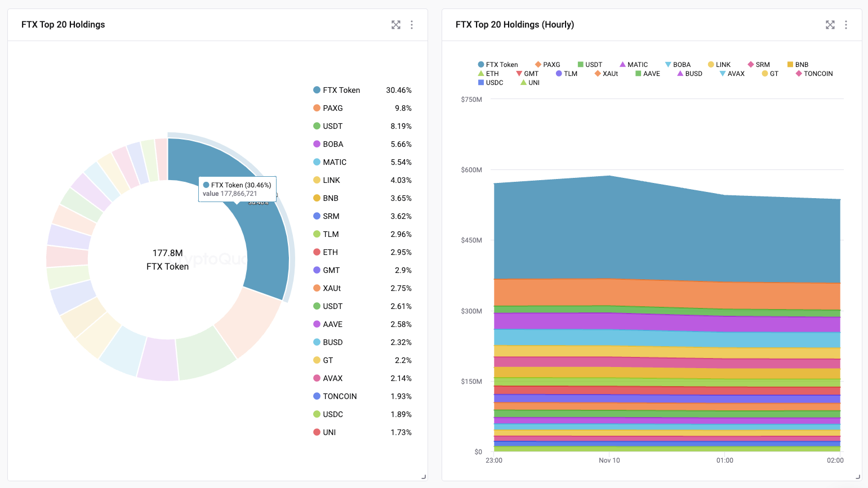The width and height of the screenshot is (868, 488).
Task: Toggle UNI series in hourly chart legend
Action: (x=530, y=83)
